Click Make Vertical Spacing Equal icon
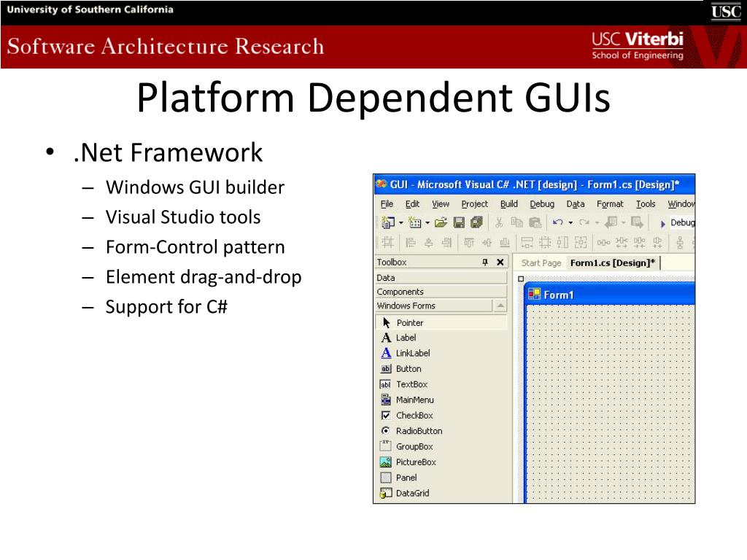This screenshot has width=747, height=560. 680,243
